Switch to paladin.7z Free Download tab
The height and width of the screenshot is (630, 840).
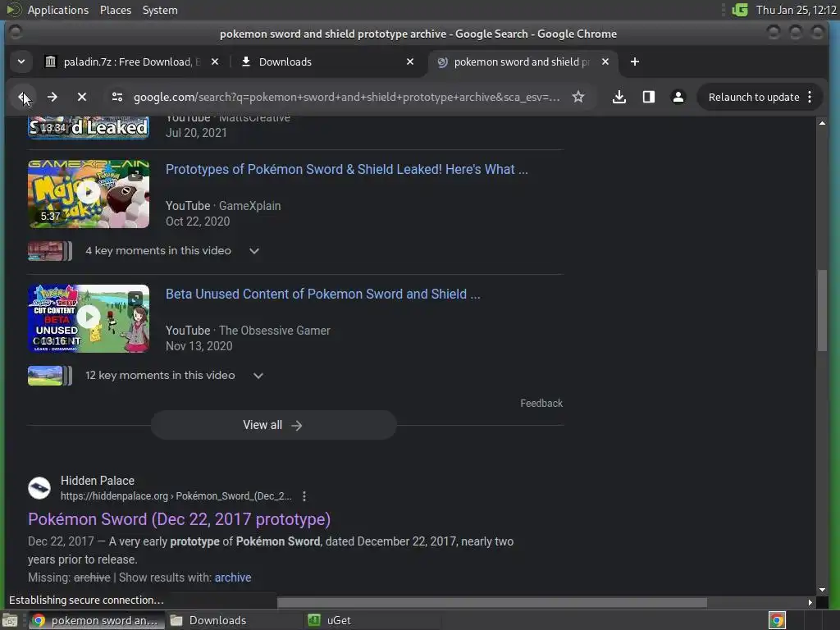coord(131,62)
